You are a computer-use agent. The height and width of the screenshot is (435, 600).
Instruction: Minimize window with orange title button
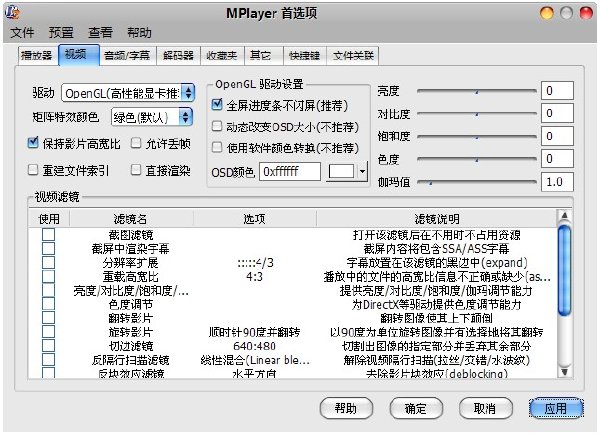point(547,13)
